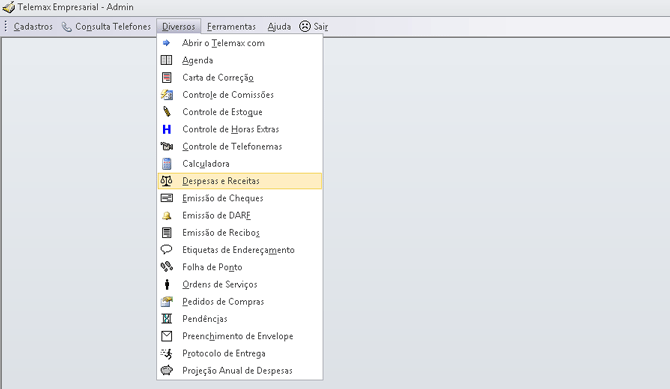Click the Calculadora calculator icon
This screenshot has width=670, height=389.
click(x=167, y=164)
